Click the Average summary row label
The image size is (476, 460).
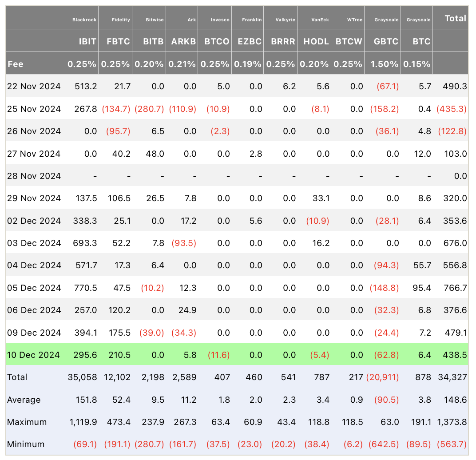pos(24,400)
